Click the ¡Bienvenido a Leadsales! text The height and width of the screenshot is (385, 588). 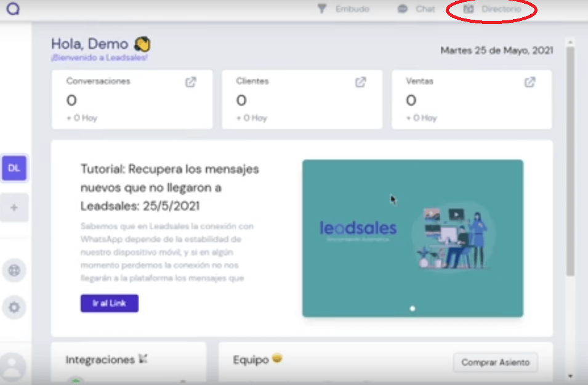(99, 57)
